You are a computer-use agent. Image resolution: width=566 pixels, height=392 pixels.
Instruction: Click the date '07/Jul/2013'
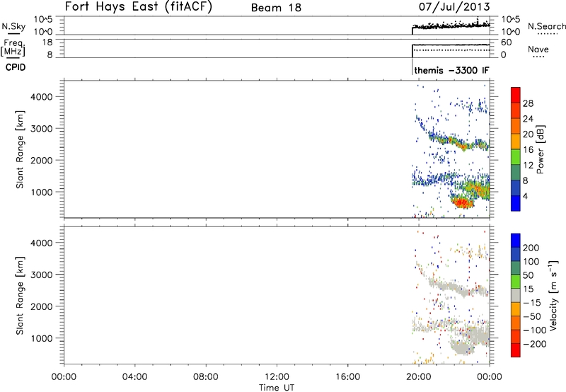[x=454, y=7]
